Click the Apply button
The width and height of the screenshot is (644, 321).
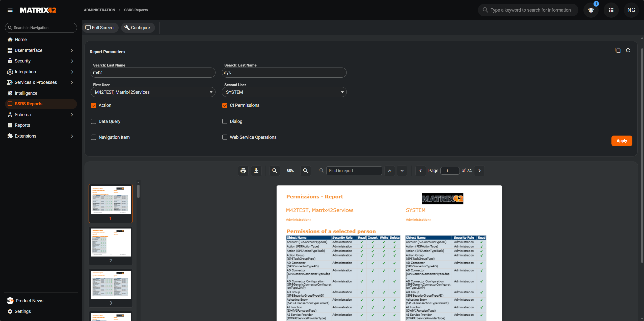[x=622, y=141]
